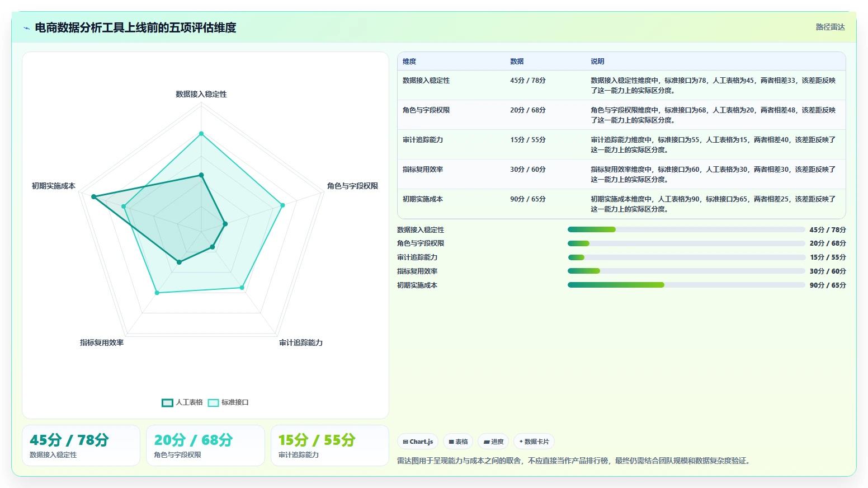868x488 pixels.
Task: Select table cell 数据接入稳定性
Action: (426, 81)
